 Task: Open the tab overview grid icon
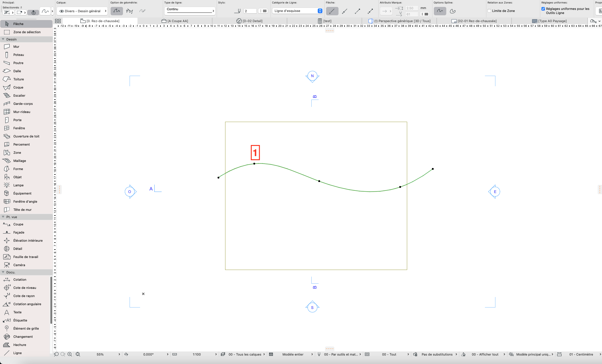click(58, 21)
